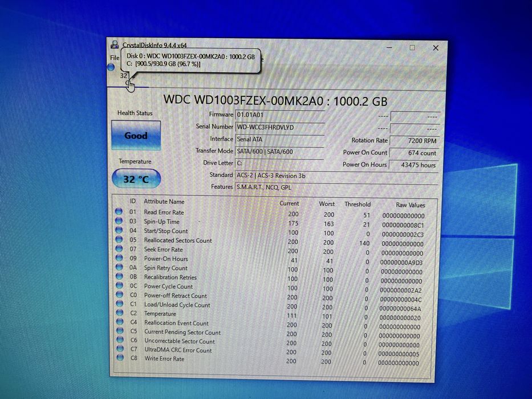Maximize the CrystalDiskInfo window
The width and height of the screenshot is (532, 399).
[412, 47]
